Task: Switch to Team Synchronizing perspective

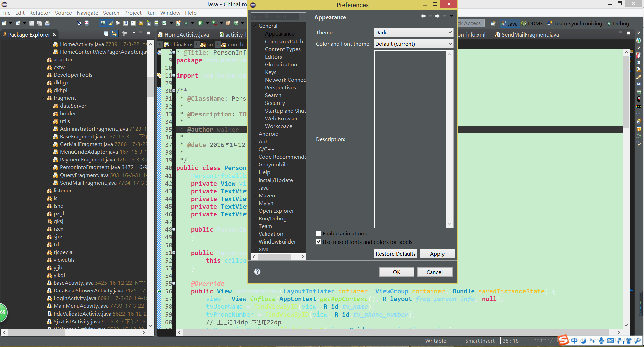Action: click(575, 24)
